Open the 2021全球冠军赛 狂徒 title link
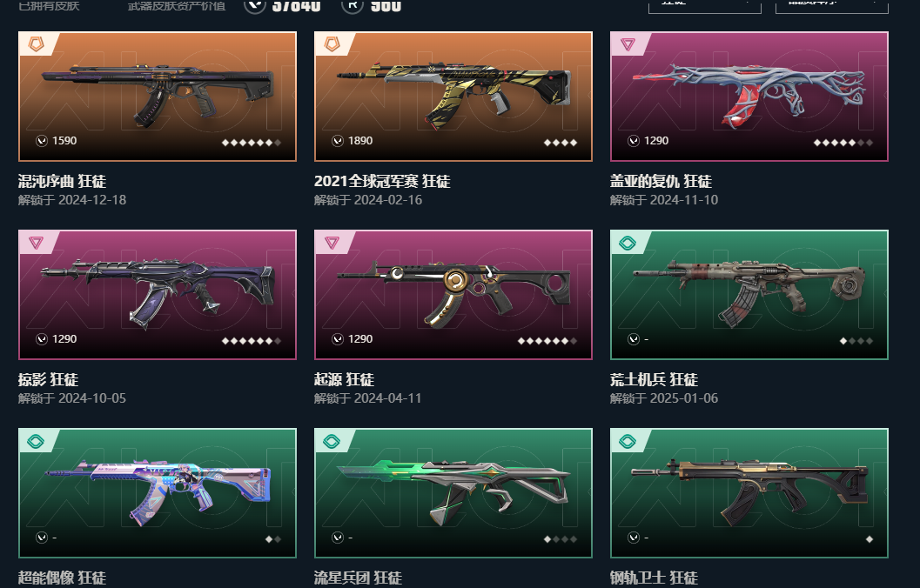 tap(383, 181)
